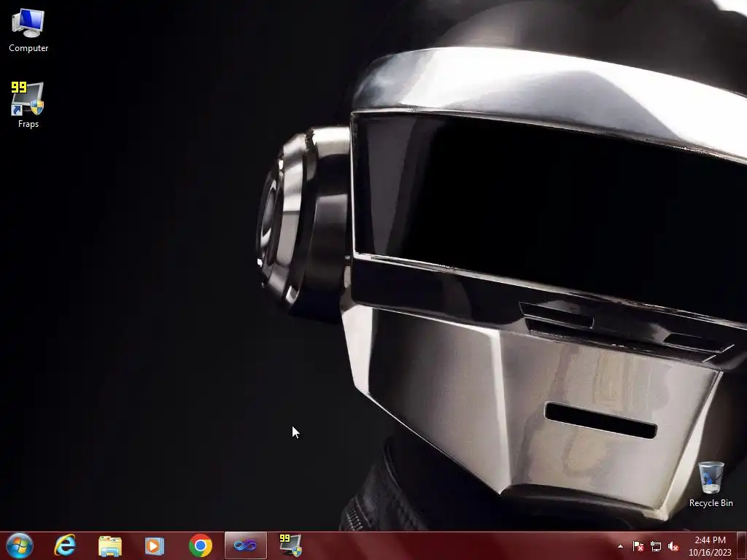Open the Windows Start menu
The image size is (747, 560).
tap(20, 545)
